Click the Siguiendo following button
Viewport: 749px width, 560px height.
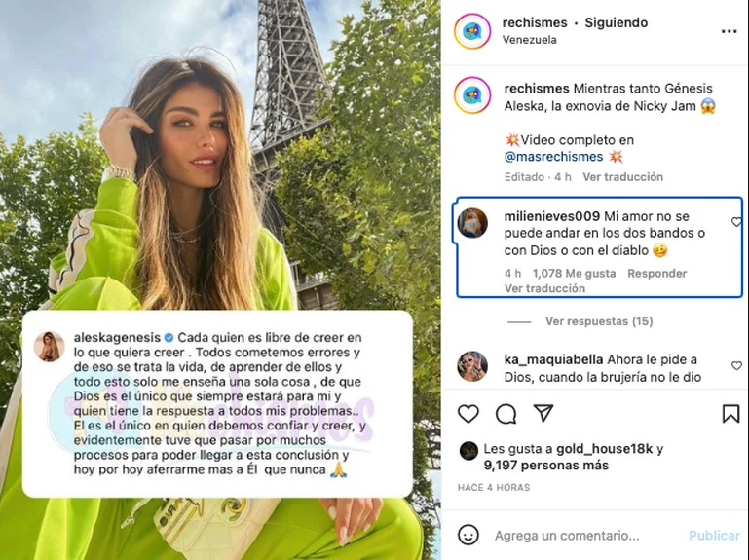pyautogui.click(x=617, y=23)
